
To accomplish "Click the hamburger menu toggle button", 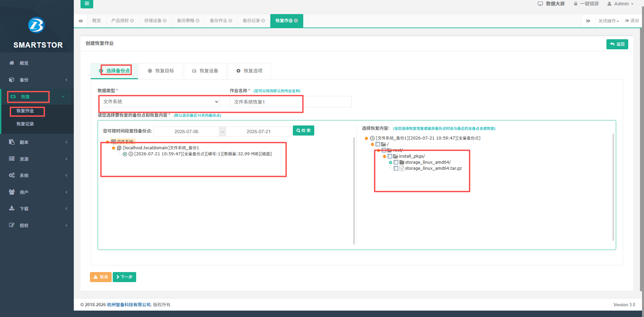I will tap(87, 4).
